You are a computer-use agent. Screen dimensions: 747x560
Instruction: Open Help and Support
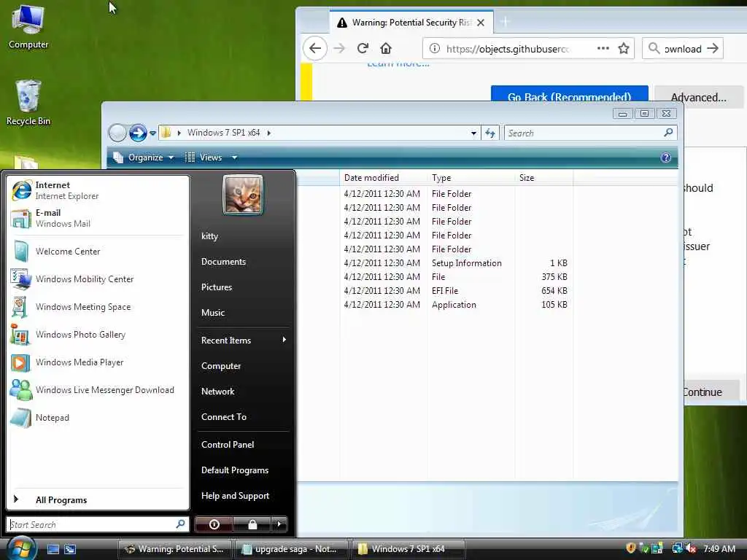[x=242, y=496]
